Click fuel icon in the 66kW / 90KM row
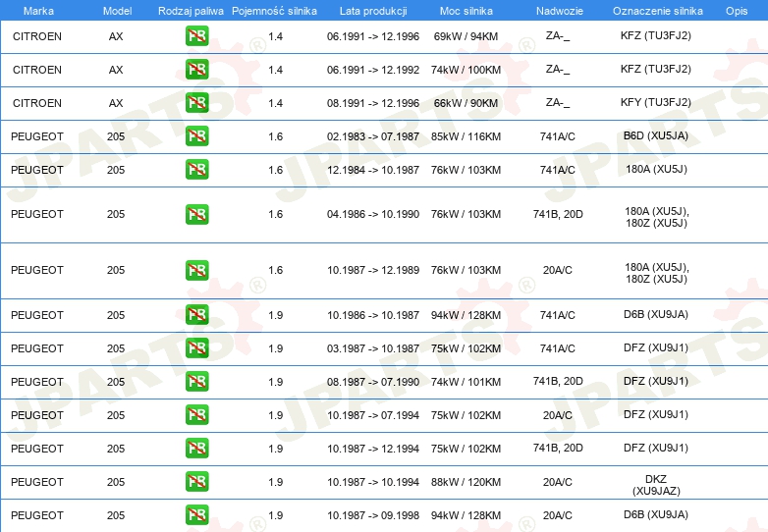 pyautogui.click(x=196, y=103)
